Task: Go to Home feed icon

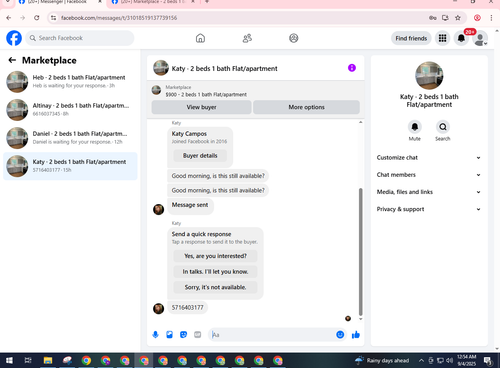Action: pos(200,38)
